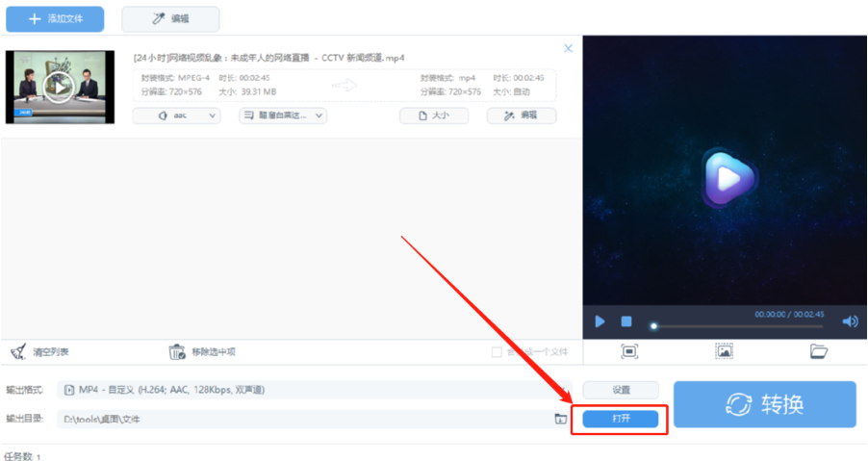Viewport: 868px width, 461px height.
Task: Click the output directory path field
Action: click(305, 419)
